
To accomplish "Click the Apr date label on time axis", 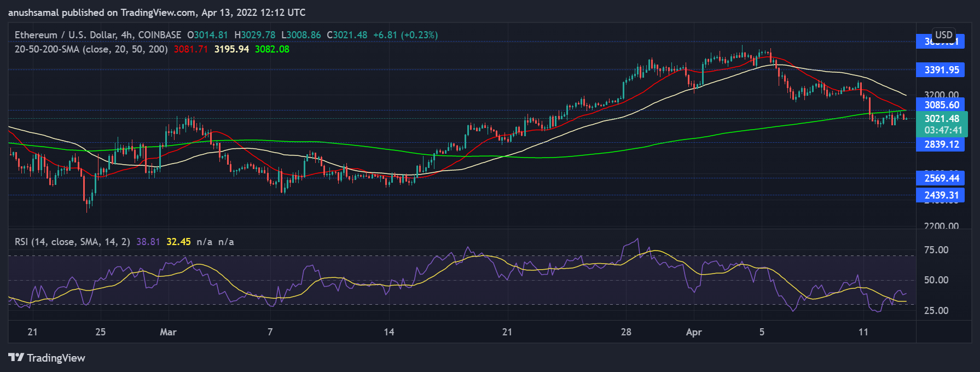I will pyautogui.click(x=694, y=332).
